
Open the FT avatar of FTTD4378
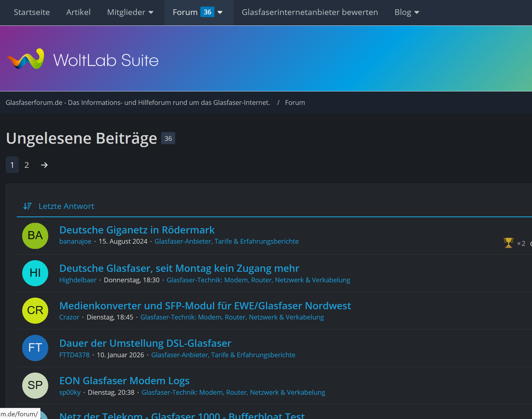coord(35,348)
